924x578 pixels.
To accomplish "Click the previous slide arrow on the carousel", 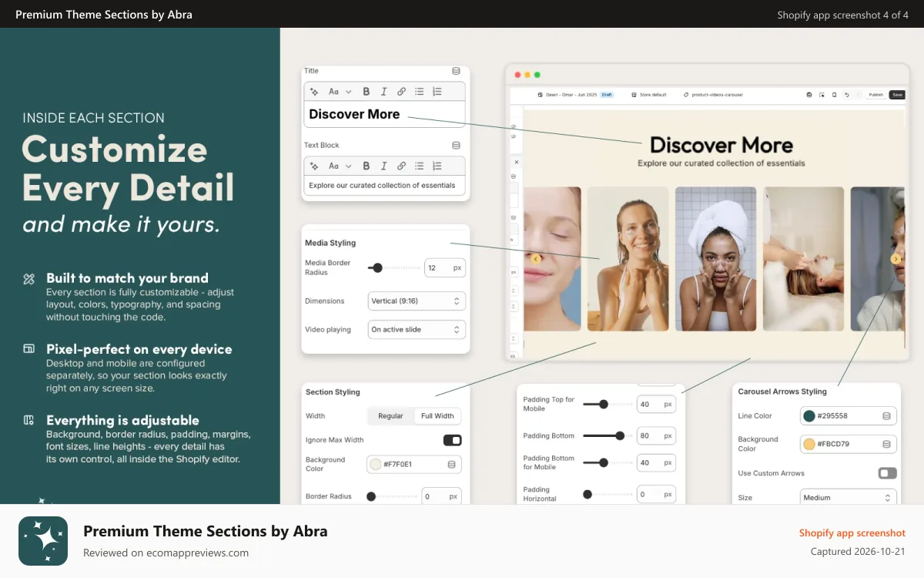I will coord(536,259).
